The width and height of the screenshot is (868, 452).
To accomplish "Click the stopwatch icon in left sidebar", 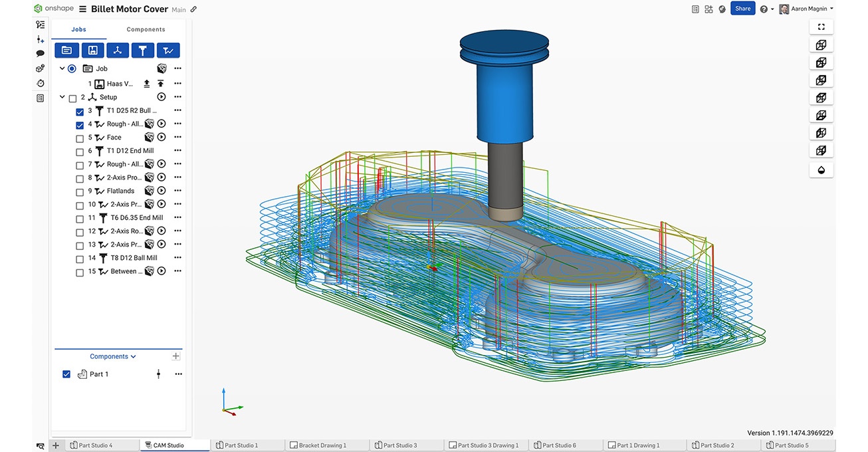I will tap(40, 83).
